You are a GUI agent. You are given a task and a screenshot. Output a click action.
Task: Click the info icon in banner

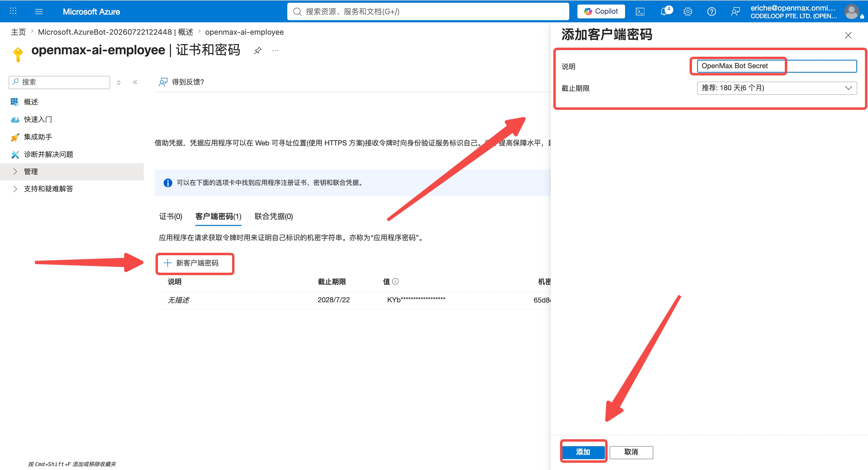168,183
